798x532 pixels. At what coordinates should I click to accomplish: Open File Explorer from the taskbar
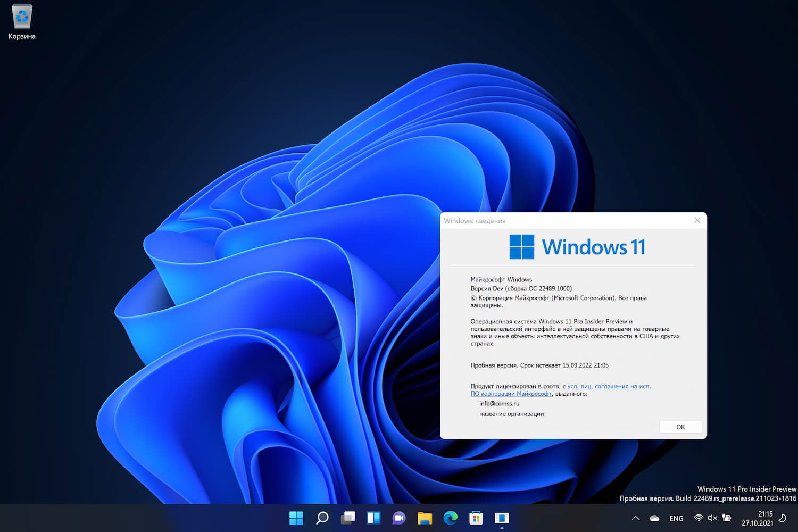pos(425,518)
